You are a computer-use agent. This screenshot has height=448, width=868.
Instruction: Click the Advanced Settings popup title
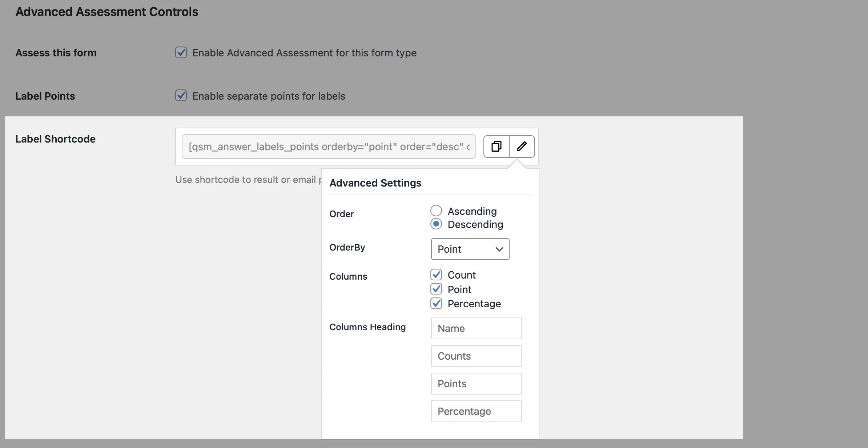[x=375, y=183]
